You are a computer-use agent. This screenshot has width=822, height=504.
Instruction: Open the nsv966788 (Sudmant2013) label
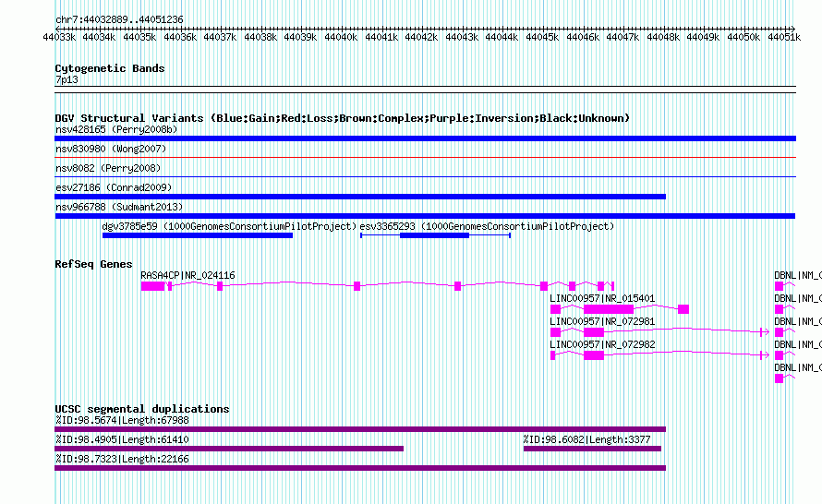point(119,207)
